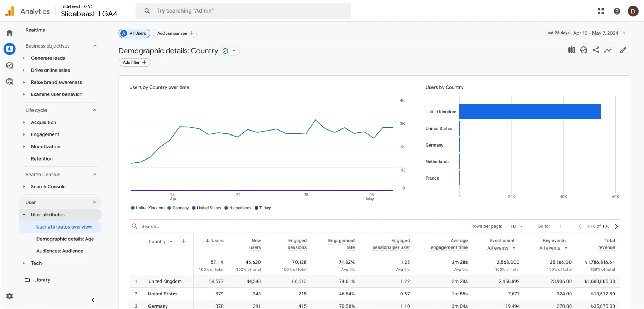The height and width of the screenshot is (309, 644).
Task: Click United Kingdom legend dot
Action: click(x=133, y=208)
